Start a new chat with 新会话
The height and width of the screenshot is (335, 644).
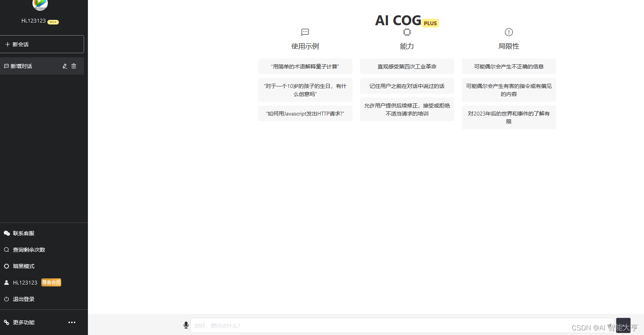pyautogui.click(x=42, y=44)
